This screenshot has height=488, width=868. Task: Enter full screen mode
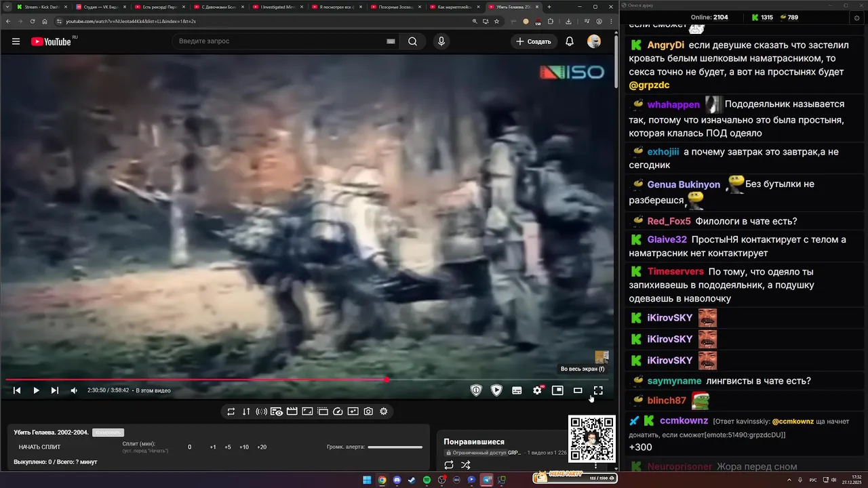click(x=598, y=390)
